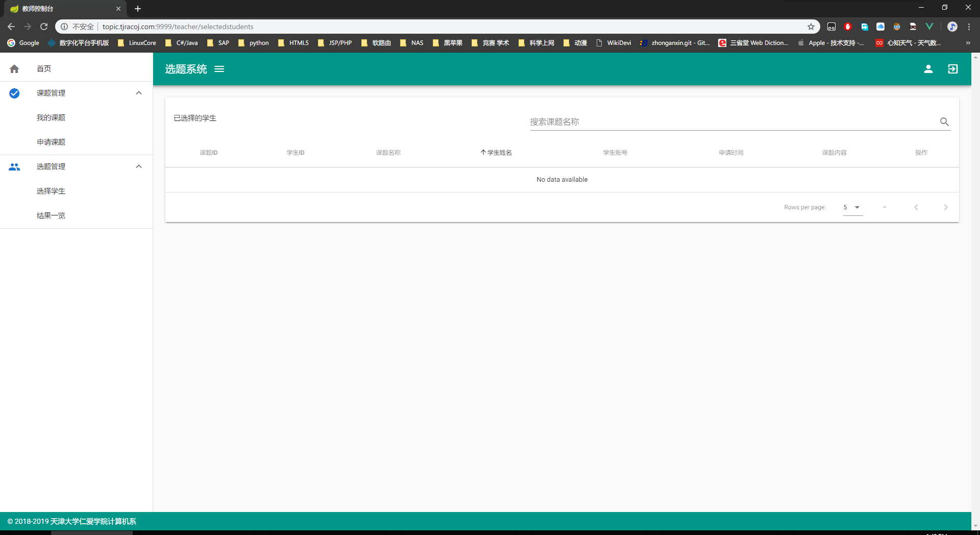Open the C#/Java bookmark folder
The width and height of the screenshot is (980, 535).
(182, 43)
